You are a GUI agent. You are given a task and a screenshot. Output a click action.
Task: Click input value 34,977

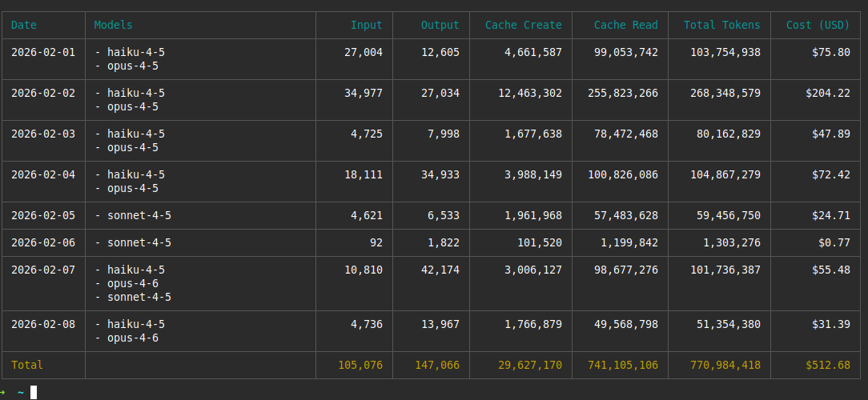(364, 93)
